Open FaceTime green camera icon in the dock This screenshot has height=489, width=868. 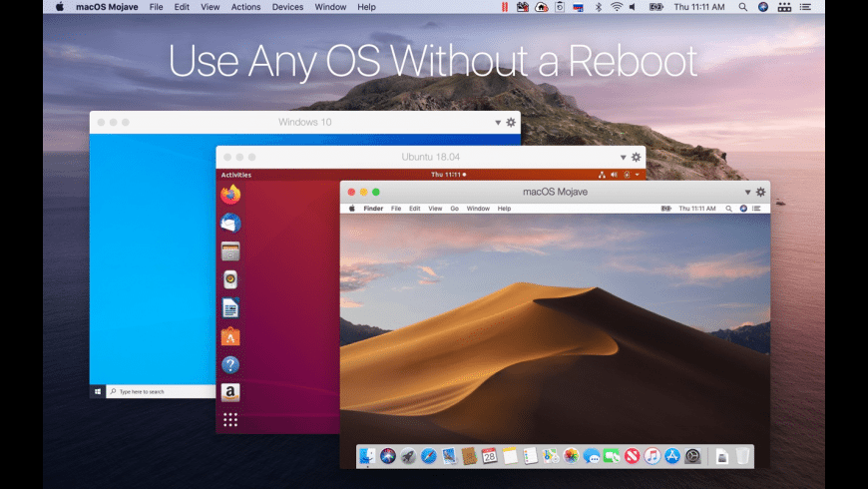[x=612, y=456]
